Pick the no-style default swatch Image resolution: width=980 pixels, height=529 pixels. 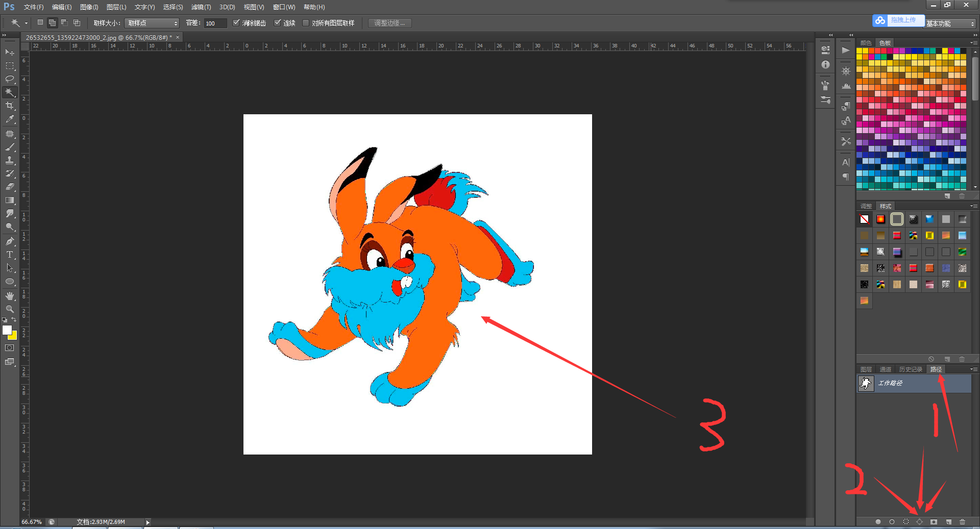tap(864, 219)
